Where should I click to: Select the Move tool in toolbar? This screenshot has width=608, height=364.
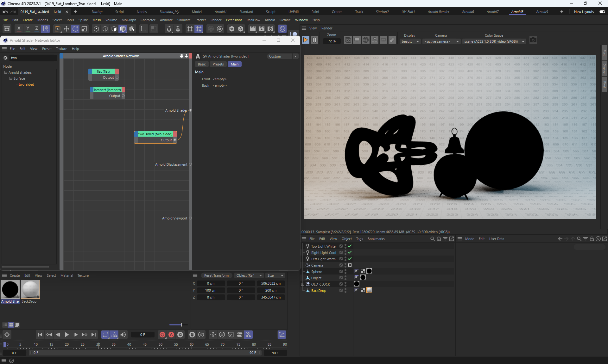click(66, 29)
